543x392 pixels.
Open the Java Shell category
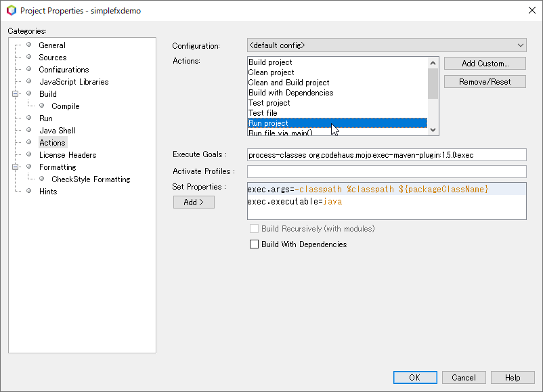pyautogui.click(x=58, y=131)
